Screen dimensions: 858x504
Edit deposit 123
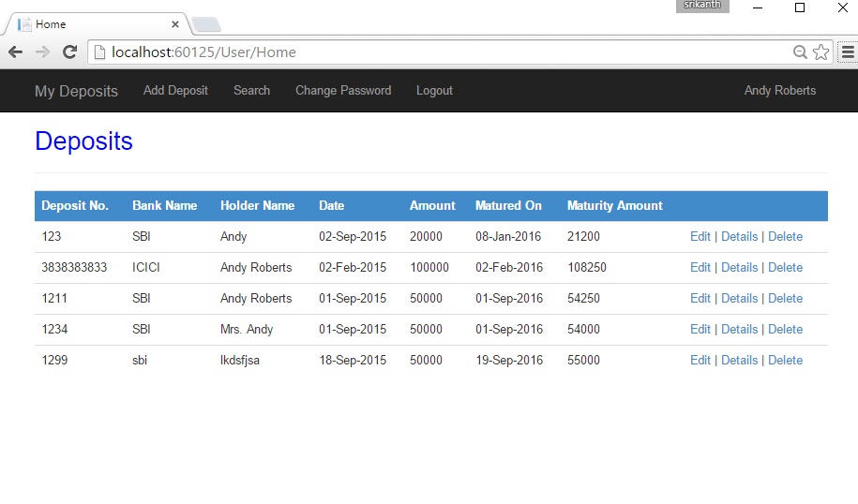[700, 236]
